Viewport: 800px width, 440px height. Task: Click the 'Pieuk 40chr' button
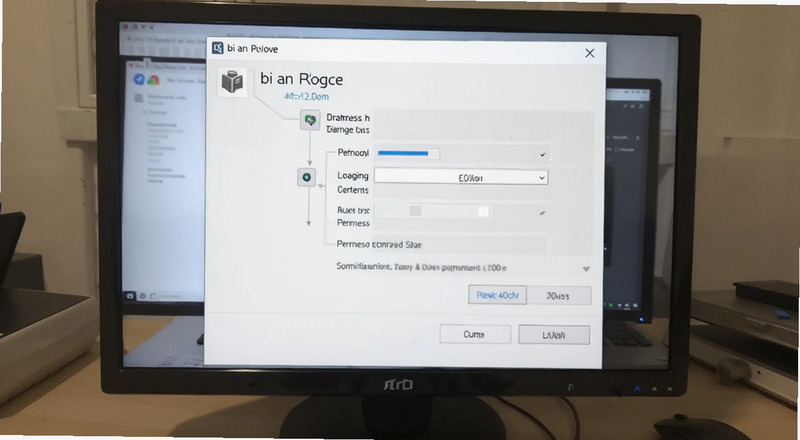497,295
